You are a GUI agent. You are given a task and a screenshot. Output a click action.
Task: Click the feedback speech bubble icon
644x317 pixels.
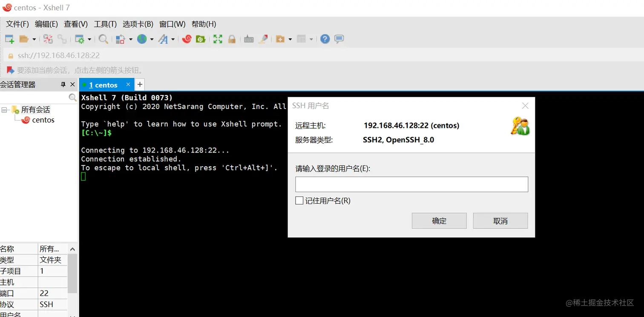pos(339,39)
